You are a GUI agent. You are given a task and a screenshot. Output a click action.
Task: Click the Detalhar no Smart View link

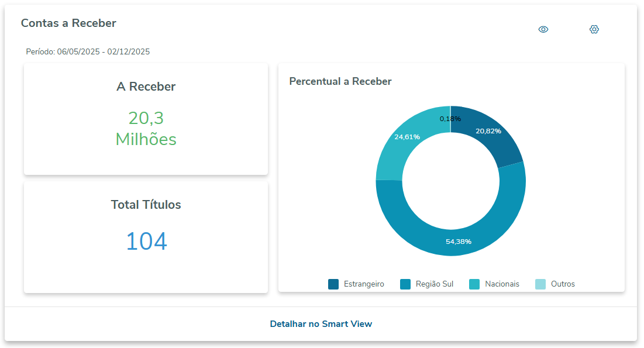[321, 323]
